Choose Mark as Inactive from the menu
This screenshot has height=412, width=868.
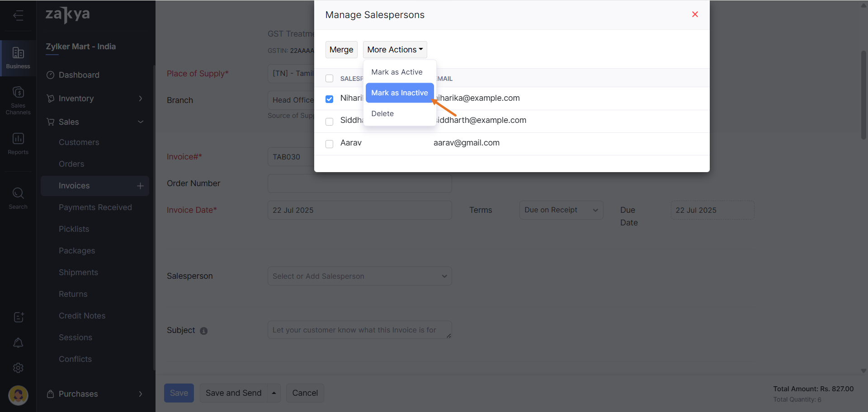point(399,93)
